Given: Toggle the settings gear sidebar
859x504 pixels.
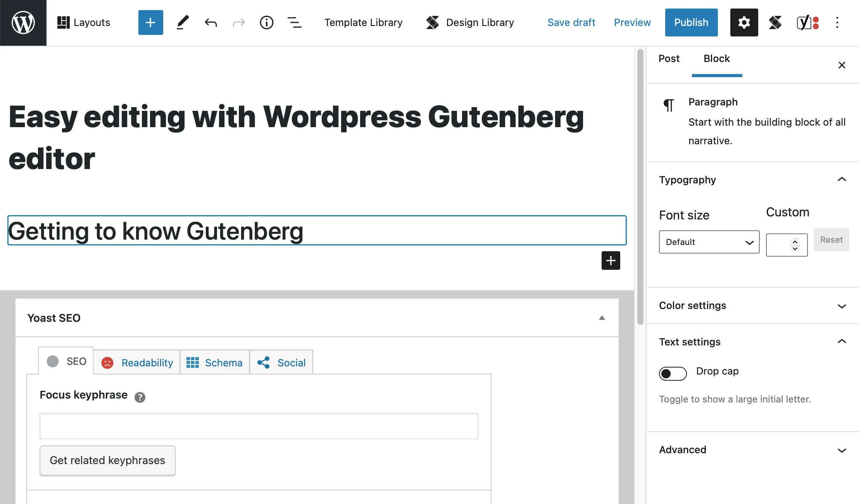Looking at the screenshot, I should click(744, 22).
